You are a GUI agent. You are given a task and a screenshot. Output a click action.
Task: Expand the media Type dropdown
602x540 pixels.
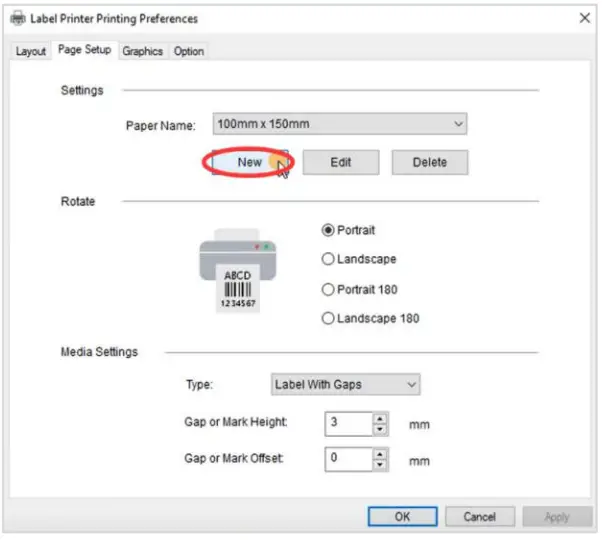point(345,384)
